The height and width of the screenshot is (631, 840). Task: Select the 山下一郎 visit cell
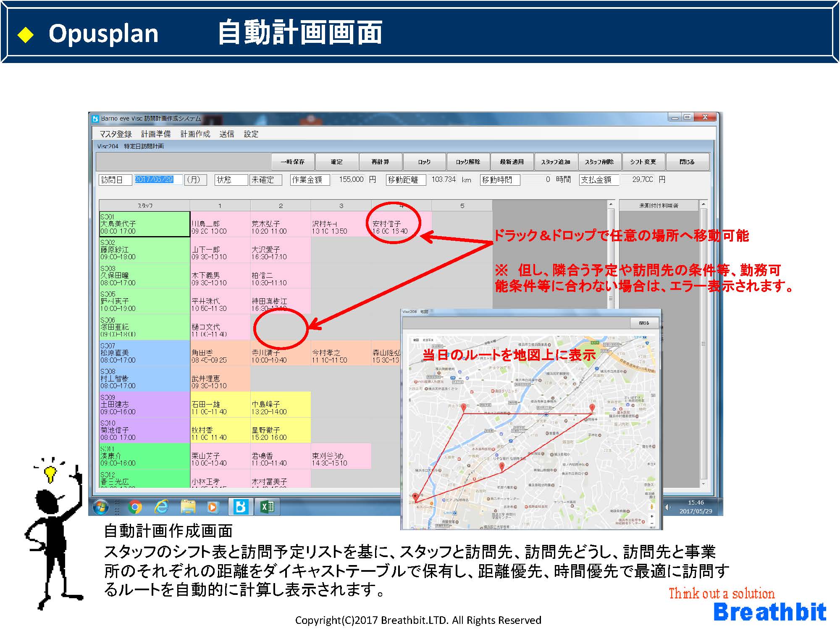click(220, 250)
